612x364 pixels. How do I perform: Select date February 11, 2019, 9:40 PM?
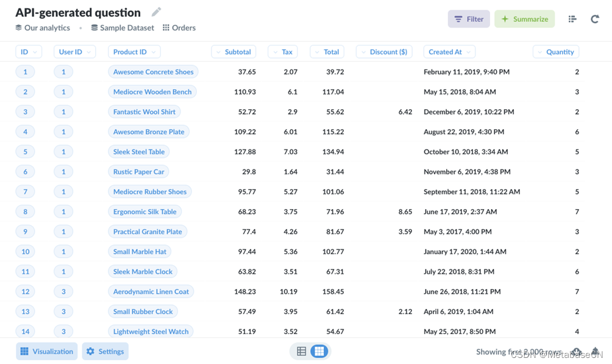pos(467,72)
